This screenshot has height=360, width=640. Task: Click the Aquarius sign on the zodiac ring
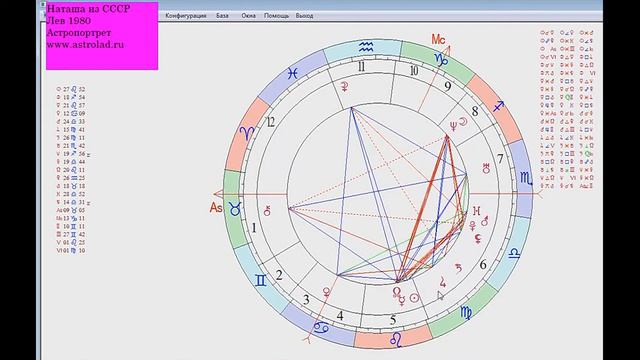tap(366, 47)
